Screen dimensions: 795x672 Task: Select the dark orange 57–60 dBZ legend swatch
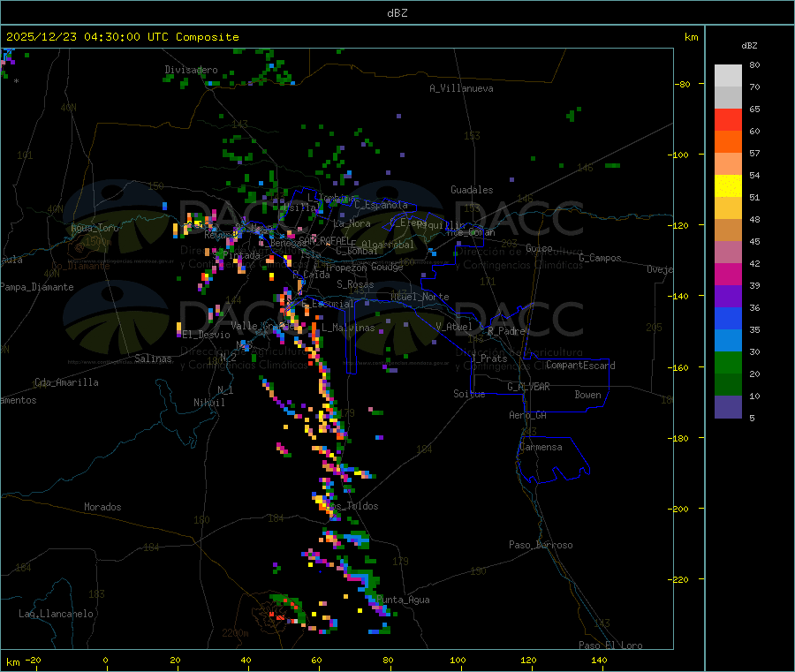(x=728, y=142)
